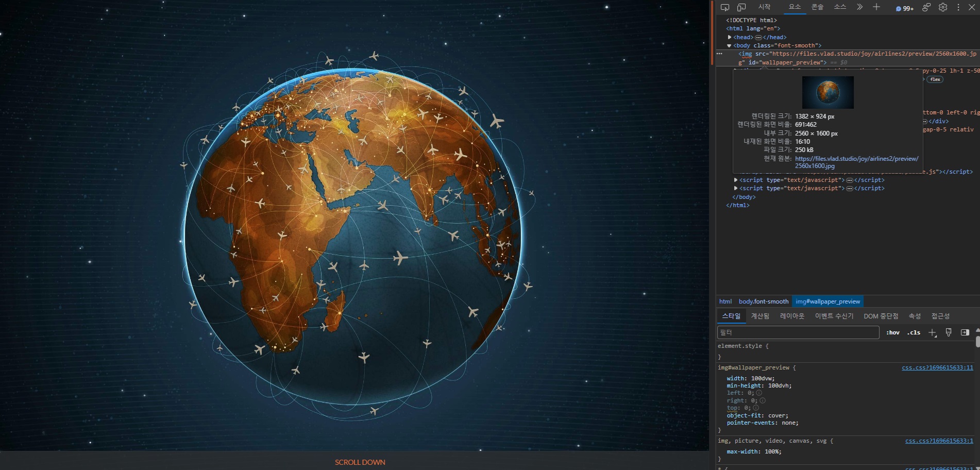Toggle the computed styles sidebar icon
The height and width of the screenshot is (470, 980).
click(965, 333)
